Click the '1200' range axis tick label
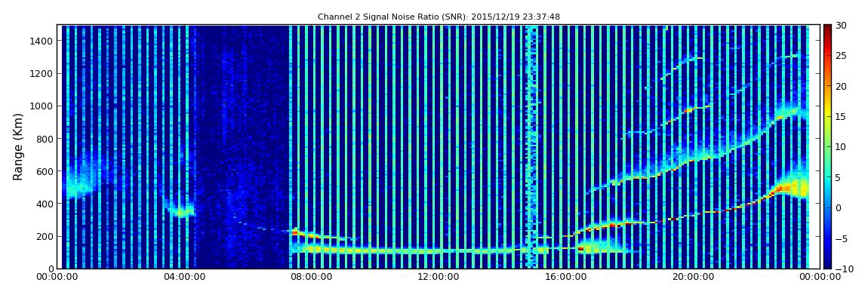868x307 pixels. (43, 74)
